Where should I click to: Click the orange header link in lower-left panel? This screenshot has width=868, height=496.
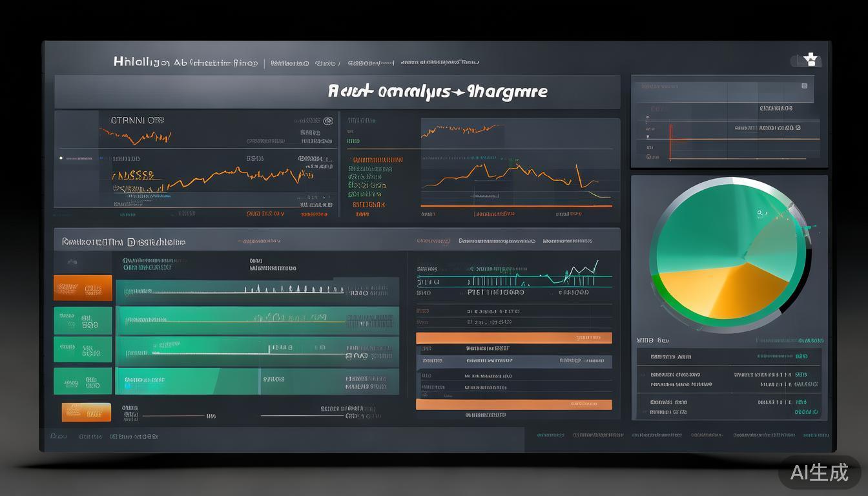pyautogui.click(x=259, y=242)
